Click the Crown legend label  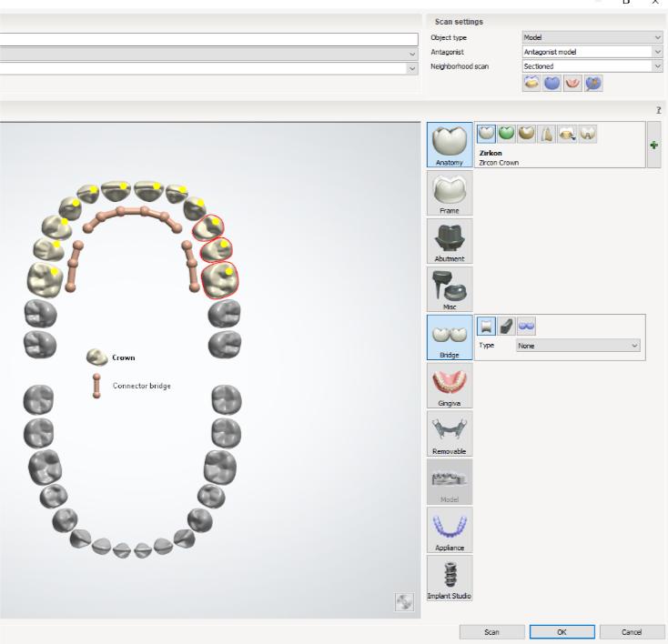[x=124, y=357]
